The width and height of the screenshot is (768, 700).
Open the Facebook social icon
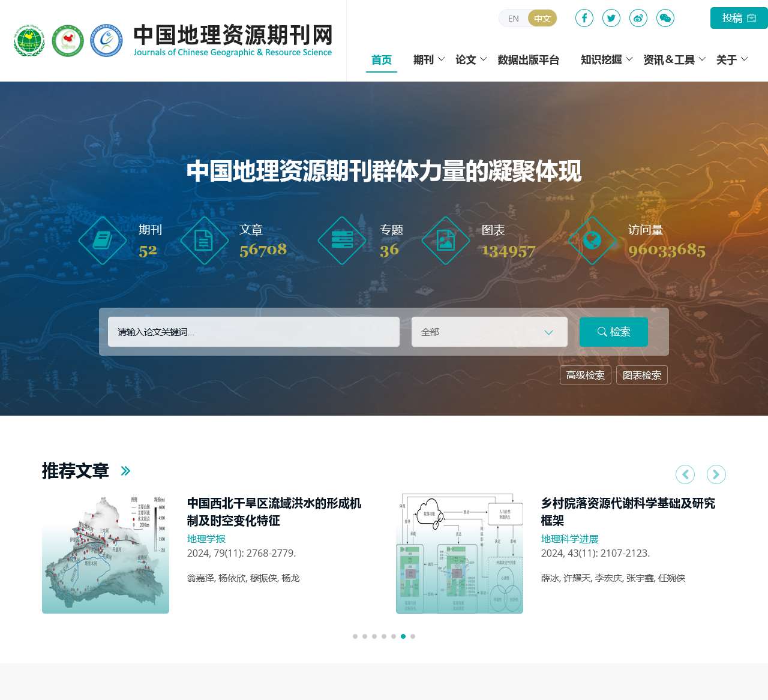tap(584, 18)
